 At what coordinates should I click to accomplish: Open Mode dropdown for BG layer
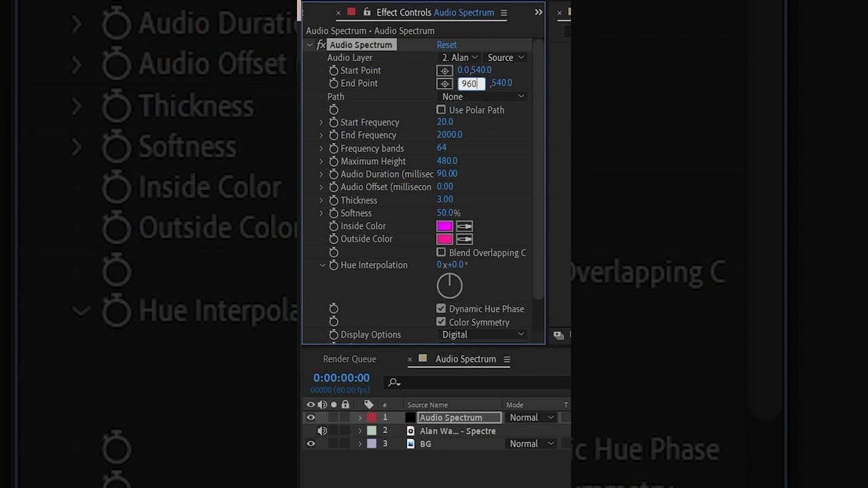[x=532, y=444]
